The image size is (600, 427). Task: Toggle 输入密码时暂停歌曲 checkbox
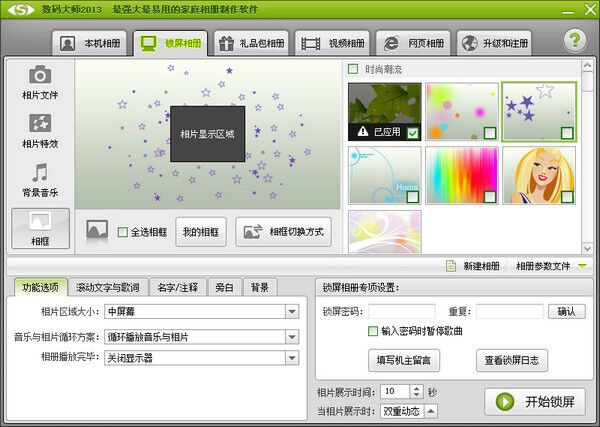(x=373, y=331)
